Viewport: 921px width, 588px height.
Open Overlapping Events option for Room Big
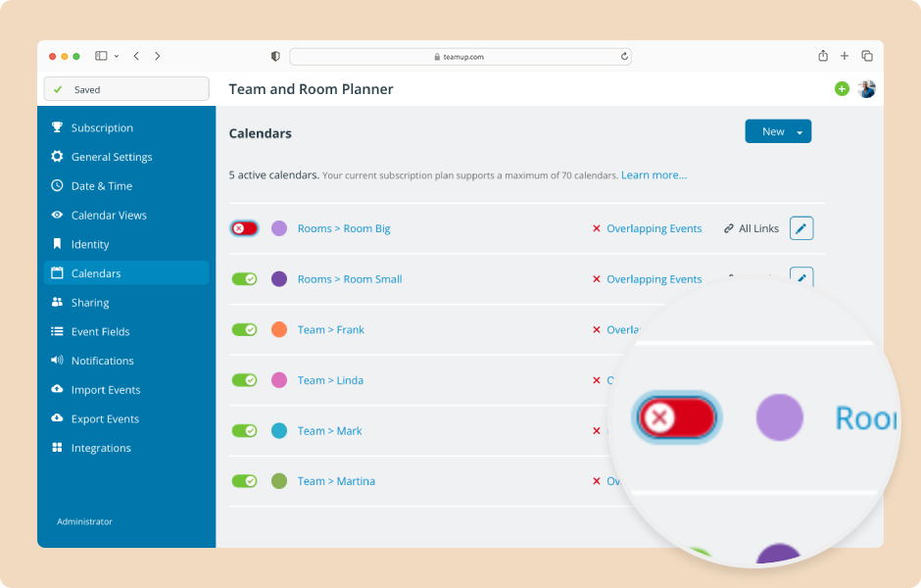(x=654, y=228)
